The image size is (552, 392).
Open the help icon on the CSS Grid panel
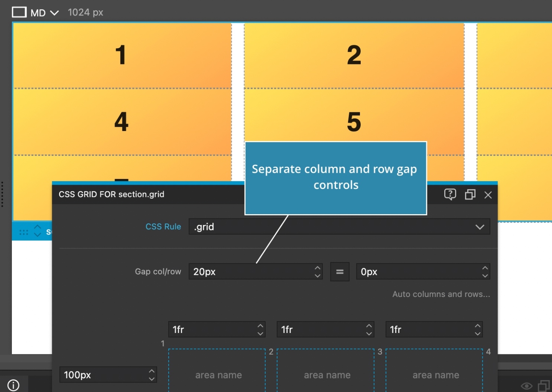pos(450,195)
